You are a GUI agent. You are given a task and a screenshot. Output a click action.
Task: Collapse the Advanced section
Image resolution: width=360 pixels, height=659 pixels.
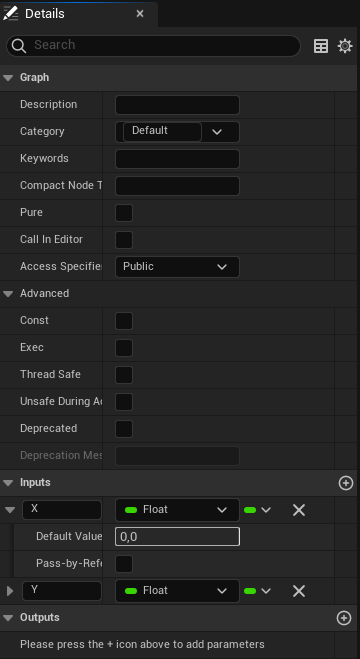pos(8,294)
